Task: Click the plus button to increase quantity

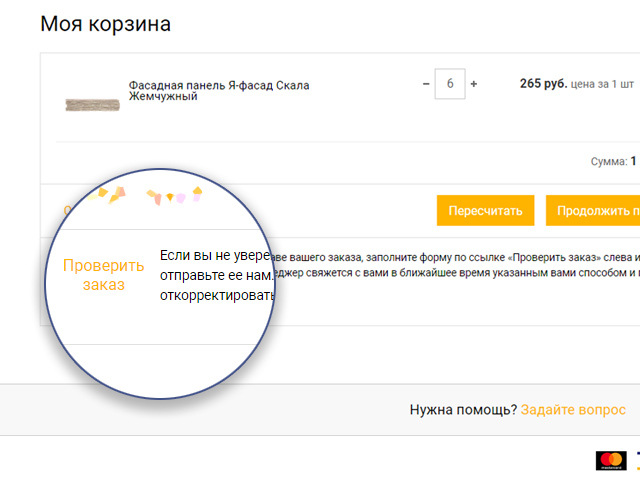Action: [x=474, y=84]
